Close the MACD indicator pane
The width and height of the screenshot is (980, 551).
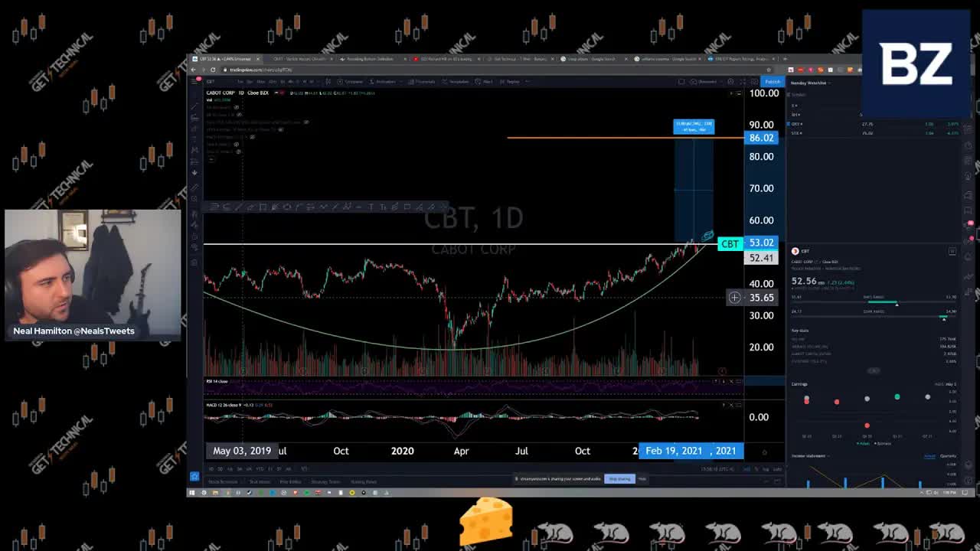[x=731, y=405]
